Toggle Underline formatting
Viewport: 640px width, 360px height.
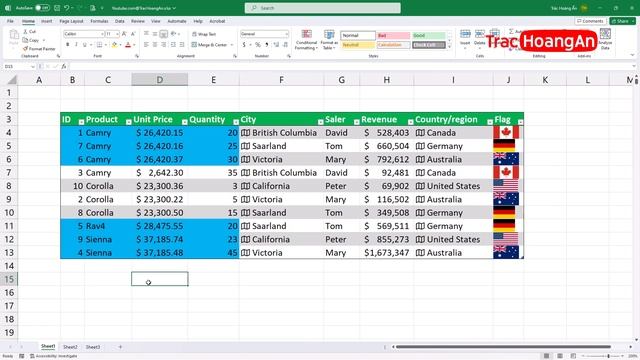(84, 44)
